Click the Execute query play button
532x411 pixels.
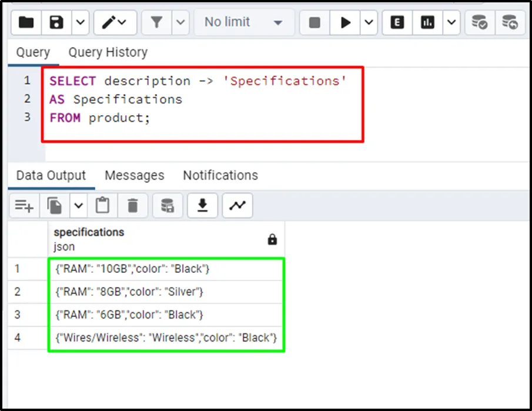(x=346, y=22)
